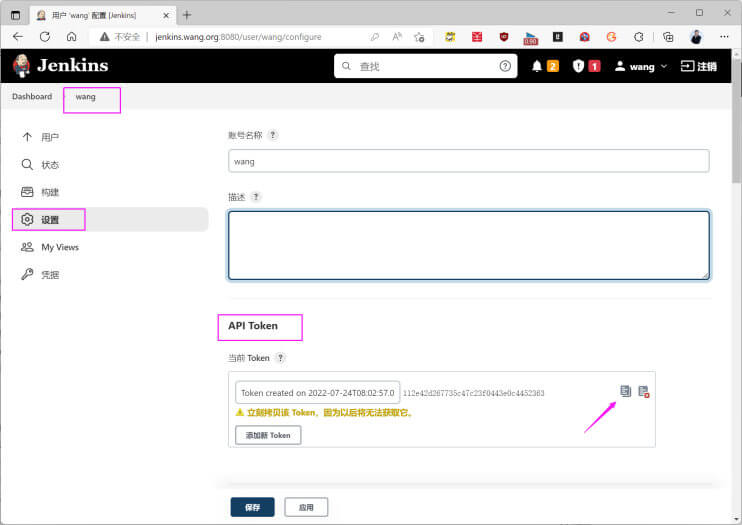Click the account name input containing wang
The width and height of the screenshot is (742, 525).
[x=468, y=161]
